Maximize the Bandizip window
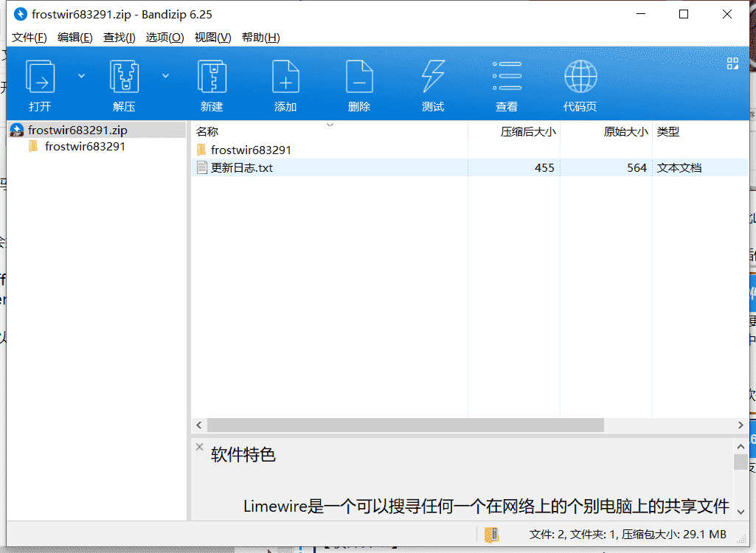Screen dimensions: 756x553 684,14
